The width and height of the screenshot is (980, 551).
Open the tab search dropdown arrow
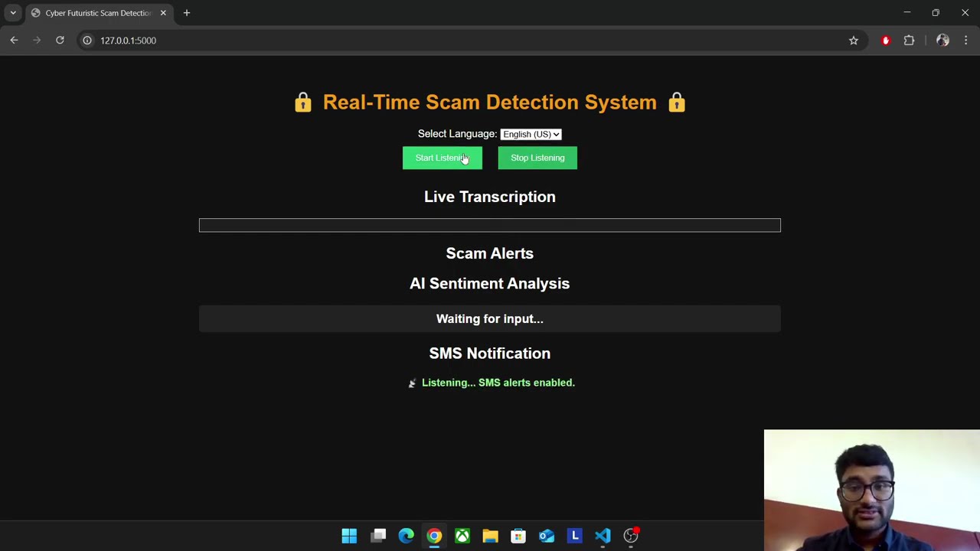[13, 13]
